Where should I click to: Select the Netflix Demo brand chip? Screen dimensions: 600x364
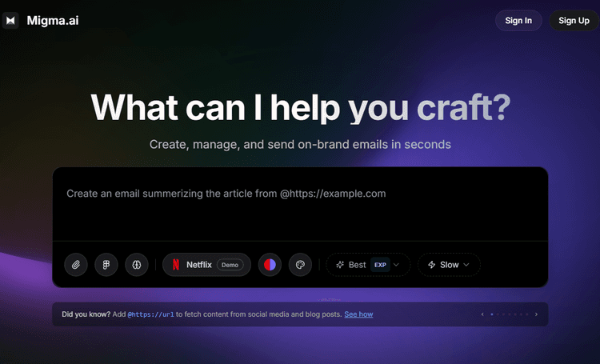(206, 265)
